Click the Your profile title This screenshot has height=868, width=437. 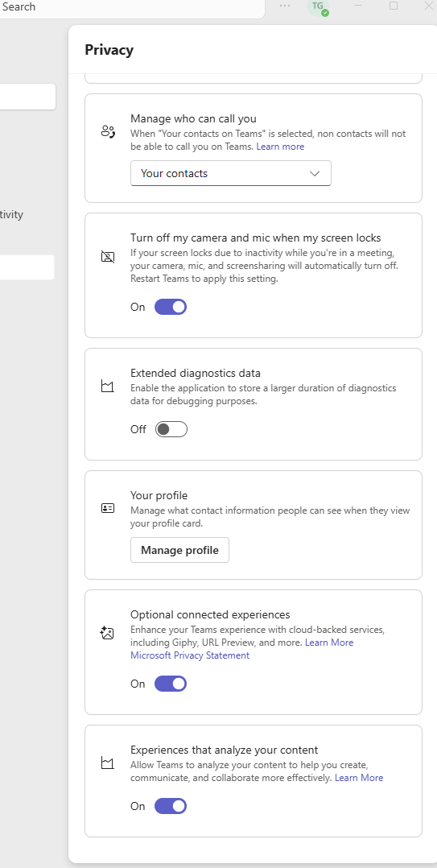click(x=159, y=495)
